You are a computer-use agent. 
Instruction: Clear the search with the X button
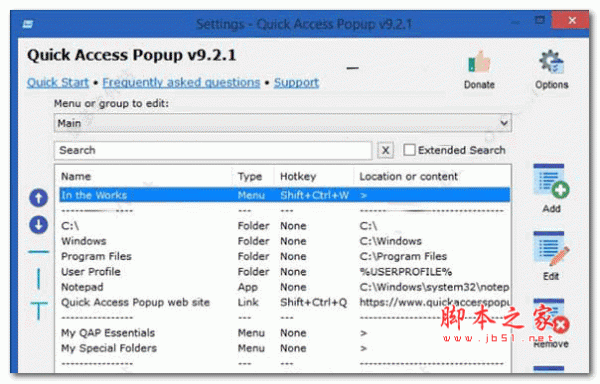pos(385,150)
